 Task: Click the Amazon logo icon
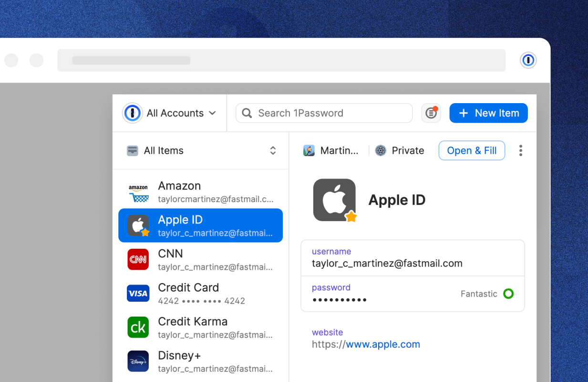(138, 192)
